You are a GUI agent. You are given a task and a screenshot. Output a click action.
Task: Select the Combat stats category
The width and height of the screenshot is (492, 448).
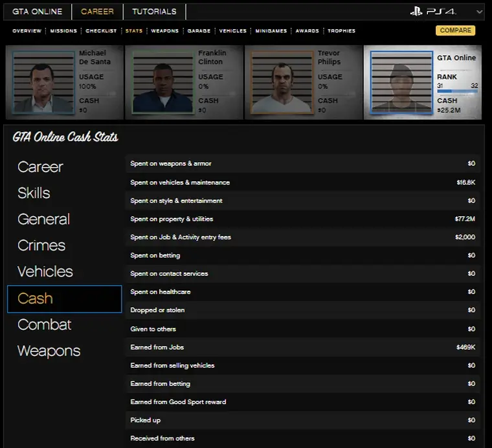point(44,324)
